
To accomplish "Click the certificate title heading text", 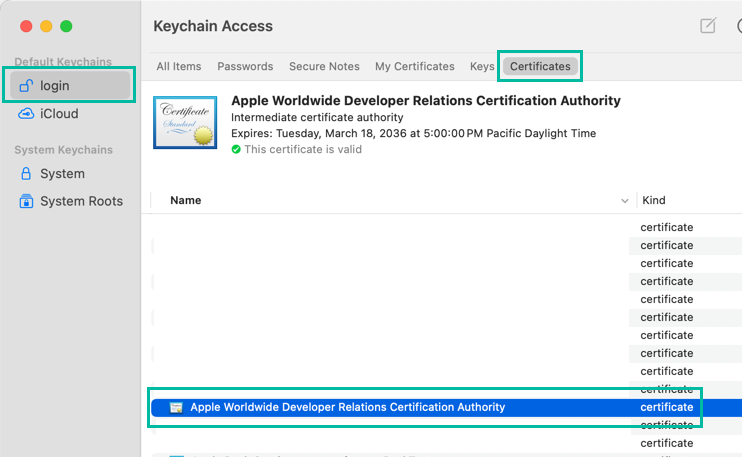I will (x=425, y=101).
